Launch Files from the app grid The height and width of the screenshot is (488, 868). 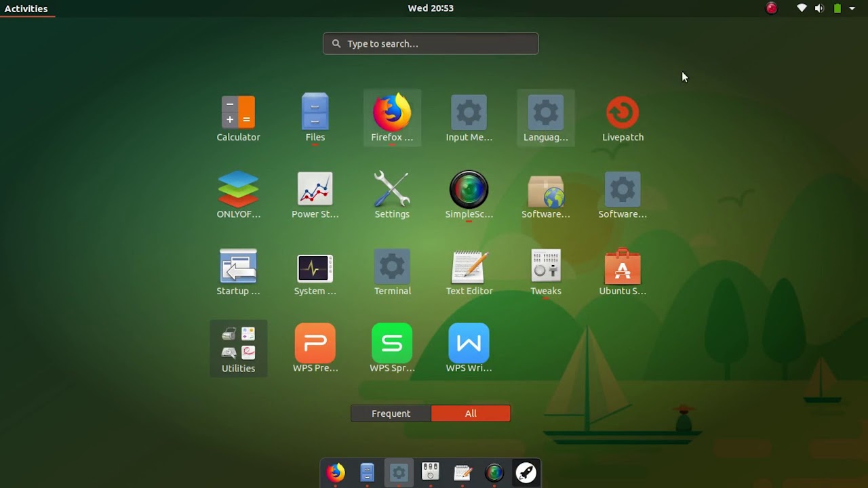315,118
